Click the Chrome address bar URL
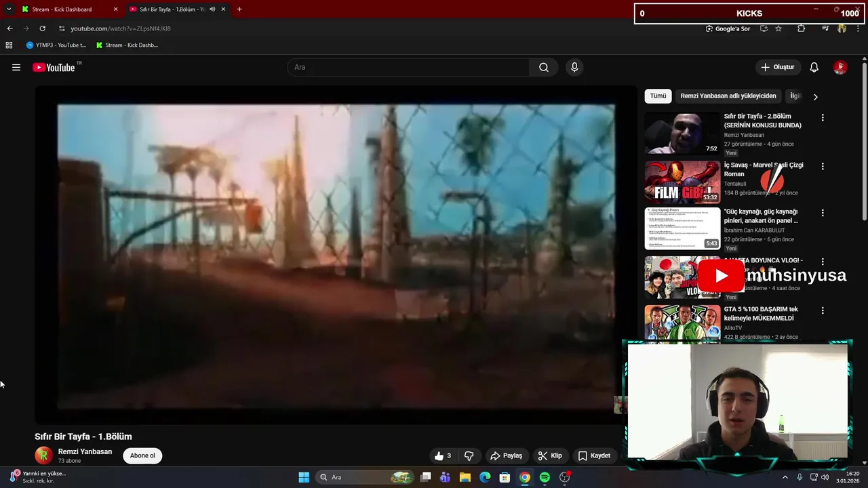The image size is (868, 488). 121,28
